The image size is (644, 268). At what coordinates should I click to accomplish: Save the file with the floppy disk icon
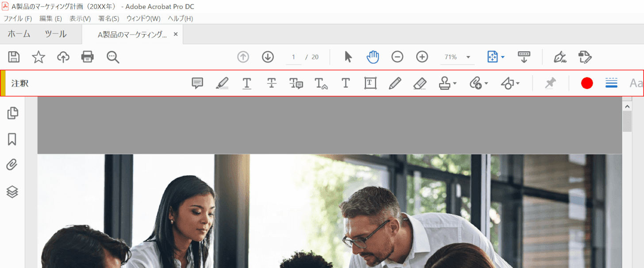(14, 57)
